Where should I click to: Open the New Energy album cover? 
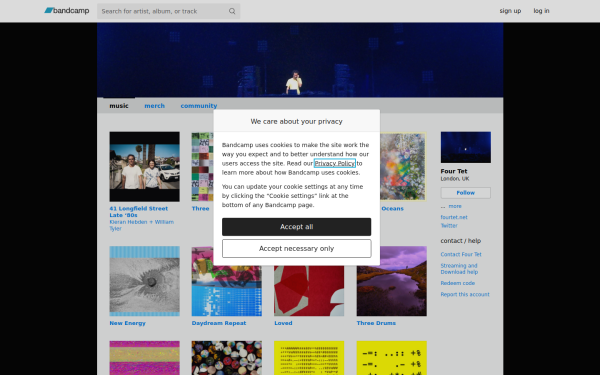(x=144, y=281)
